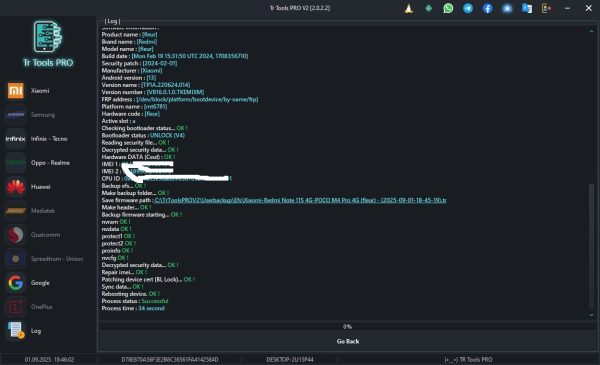
Task: Open the Telegram channel icon
Action: pyautogui.click(x=468, y=8)
